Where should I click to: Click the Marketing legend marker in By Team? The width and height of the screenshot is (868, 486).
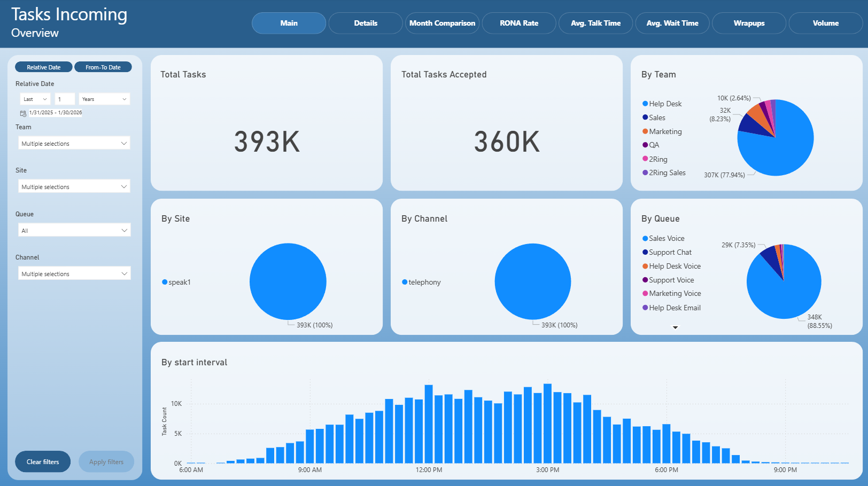(x=645, y=131)
